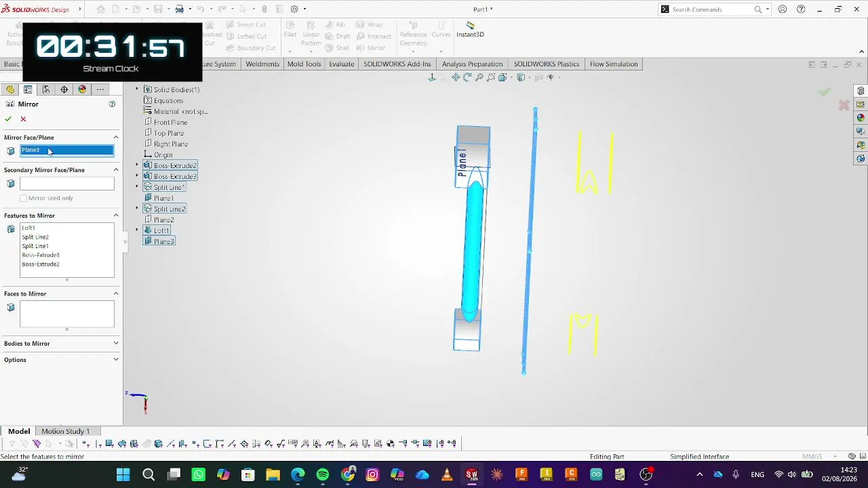This screenshot has height=488, width=868.
Task: Select Split Line2 in Features to Mirror list
Action: point(35,237)
